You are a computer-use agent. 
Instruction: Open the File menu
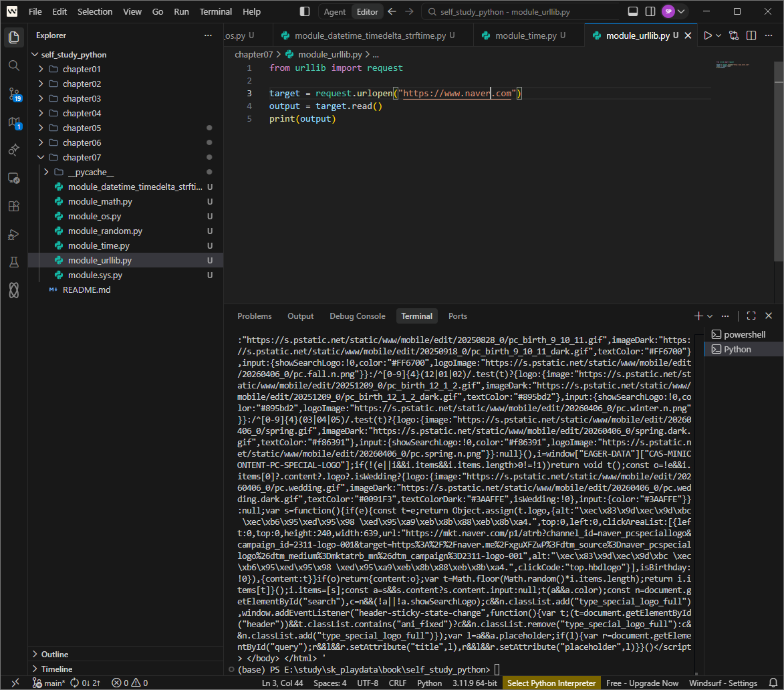pyautogui.click(x=35, y=11)
